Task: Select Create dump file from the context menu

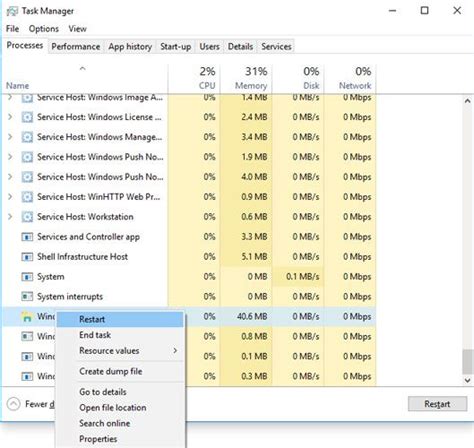Action: [x=120, y=371]
